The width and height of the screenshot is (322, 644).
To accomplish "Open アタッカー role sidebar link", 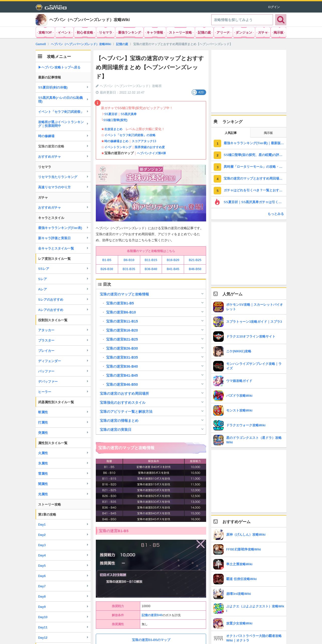I will (63, 330).
